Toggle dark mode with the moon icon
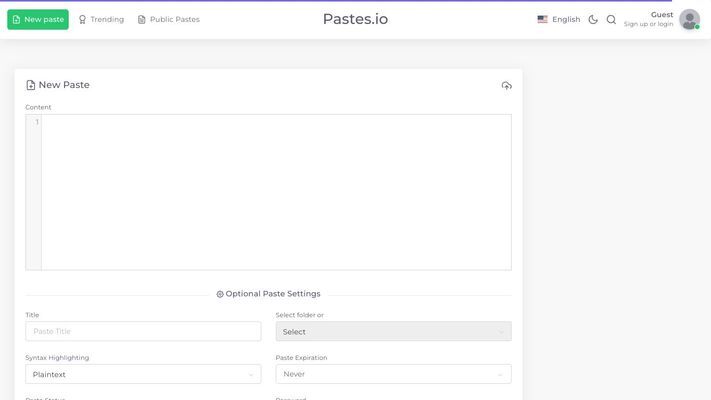 tap(593, 20)
